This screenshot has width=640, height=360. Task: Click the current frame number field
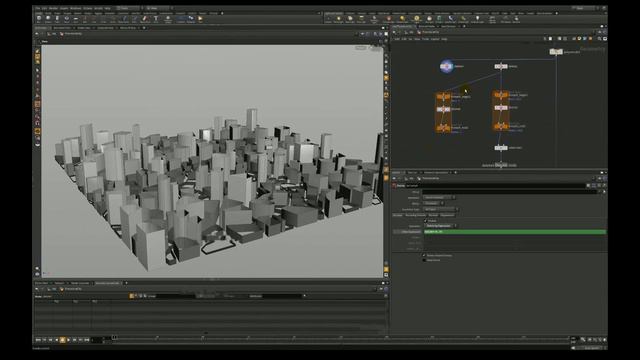pyautogui.click(x=97, y=340)
